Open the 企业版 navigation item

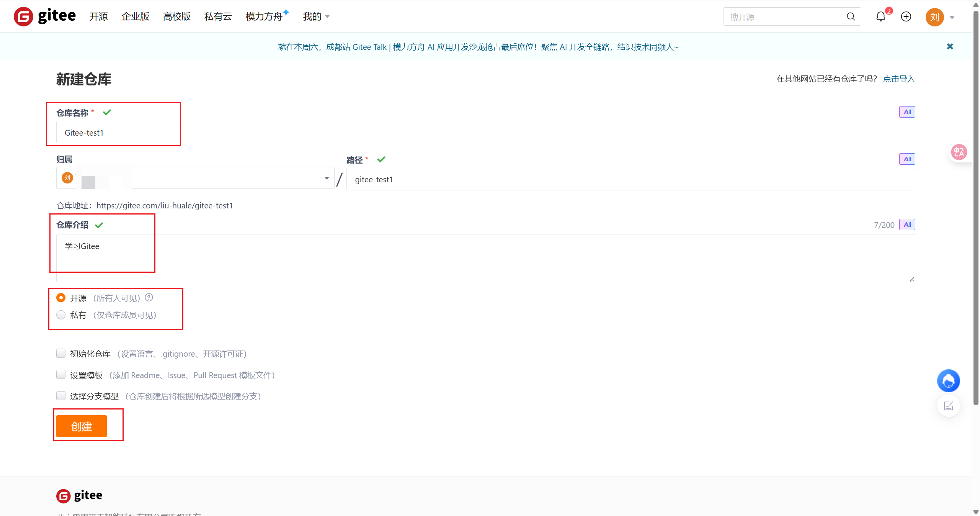(x=136, y=16)
